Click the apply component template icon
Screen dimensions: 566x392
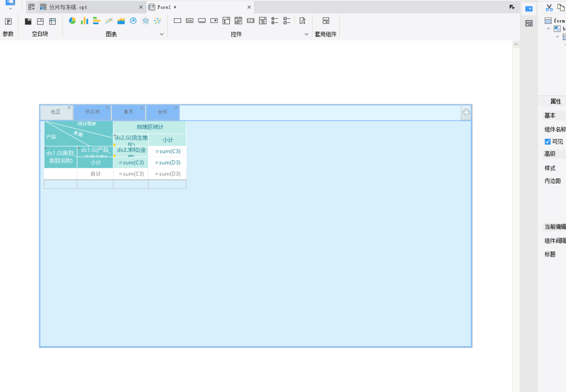(326, 21)
